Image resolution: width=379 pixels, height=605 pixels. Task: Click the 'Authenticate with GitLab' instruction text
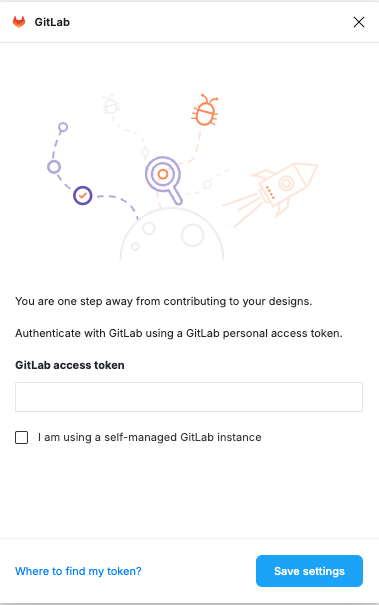[179, 333]
